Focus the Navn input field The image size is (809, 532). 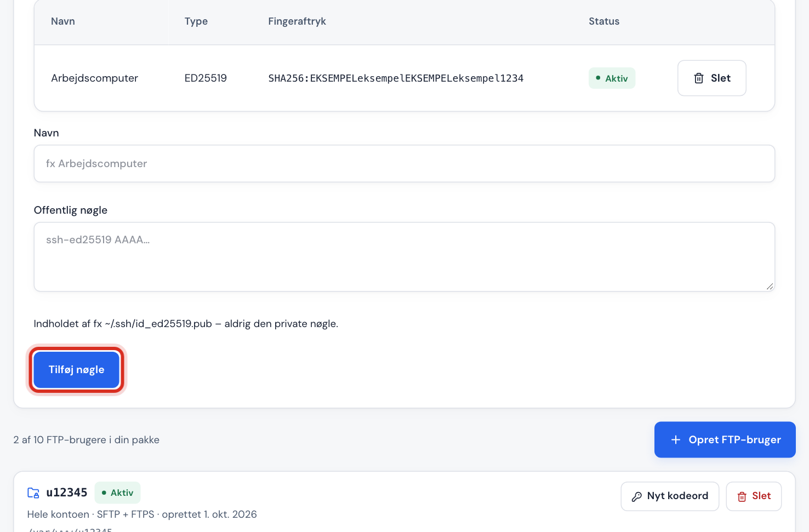pos(404,163)
